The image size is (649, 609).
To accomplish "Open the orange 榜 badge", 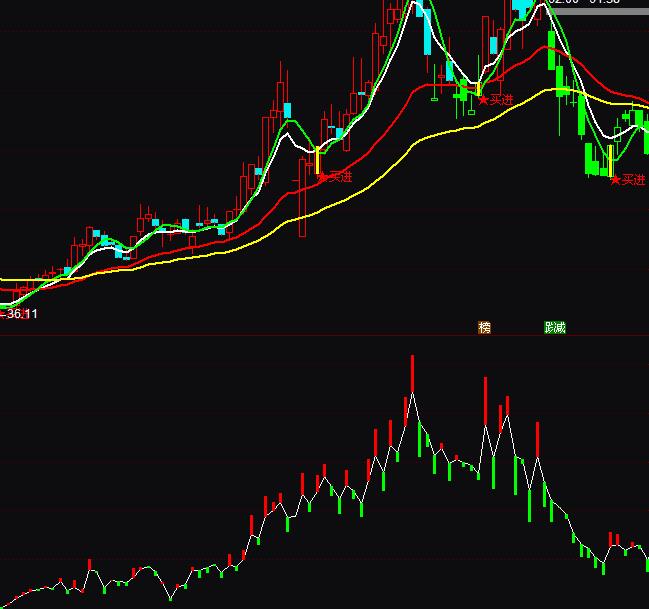I will tap(485, 327).
